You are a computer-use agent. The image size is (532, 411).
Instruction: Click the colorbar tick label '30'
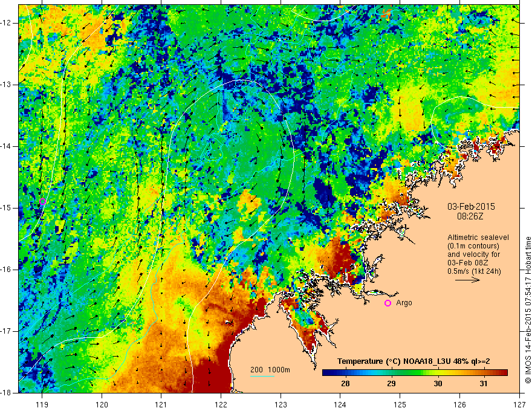click(x=438, y=384)
